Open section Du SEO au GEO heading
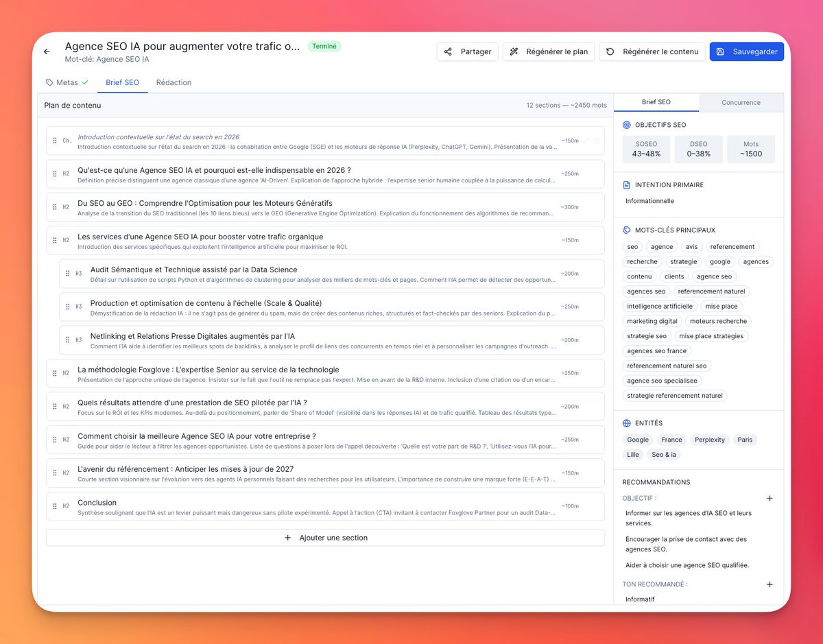Screen dimensions: 823x644 [205, 203]
